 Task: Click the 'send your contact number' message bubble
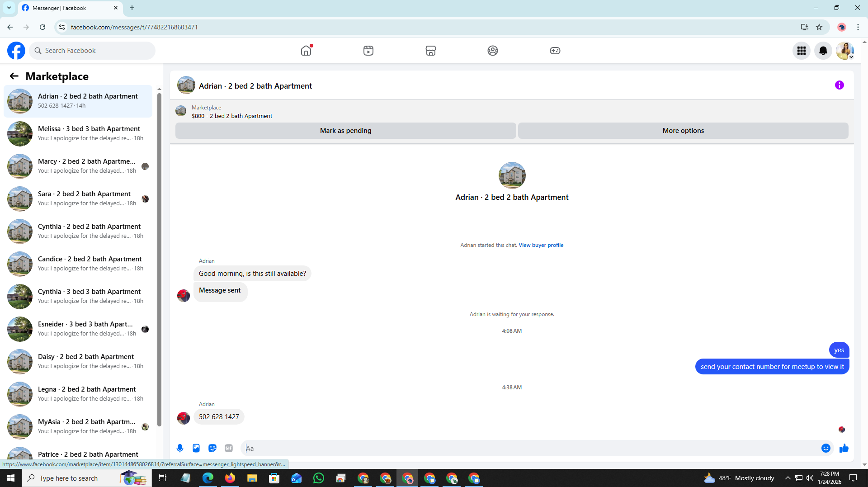pyautogui.click(x=772, y=367)
